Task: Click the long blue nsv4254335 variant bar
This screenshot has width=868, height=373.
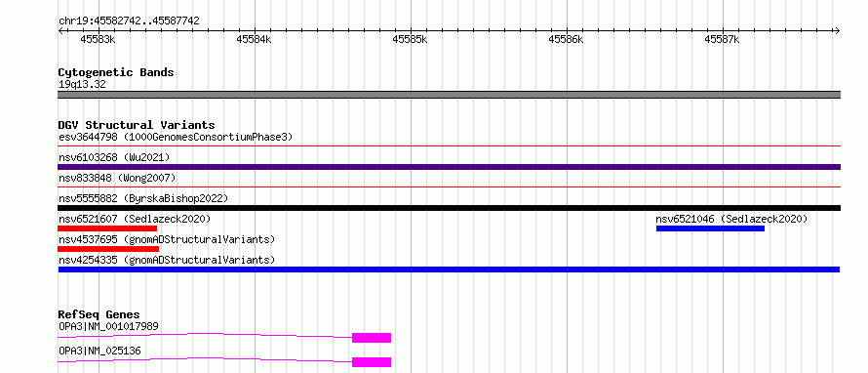Action: click(x=449, y=269)
